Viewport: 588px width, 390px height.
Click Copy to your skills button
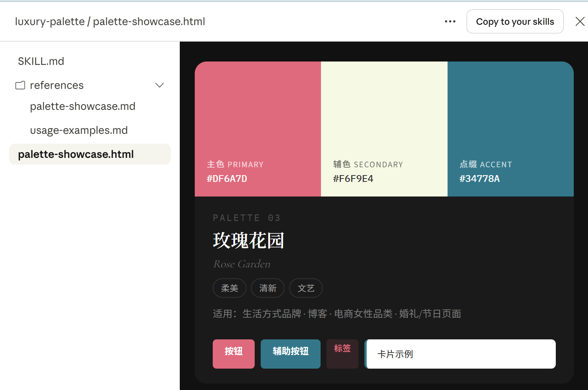[515, 22]
